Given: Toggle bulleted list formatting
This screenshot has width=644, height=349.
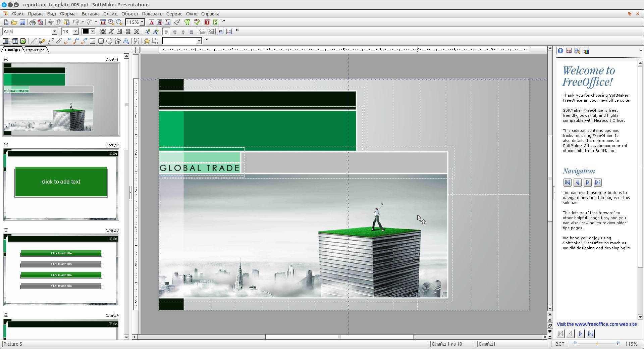Looking at the screenshot, I should coord(221,32).
